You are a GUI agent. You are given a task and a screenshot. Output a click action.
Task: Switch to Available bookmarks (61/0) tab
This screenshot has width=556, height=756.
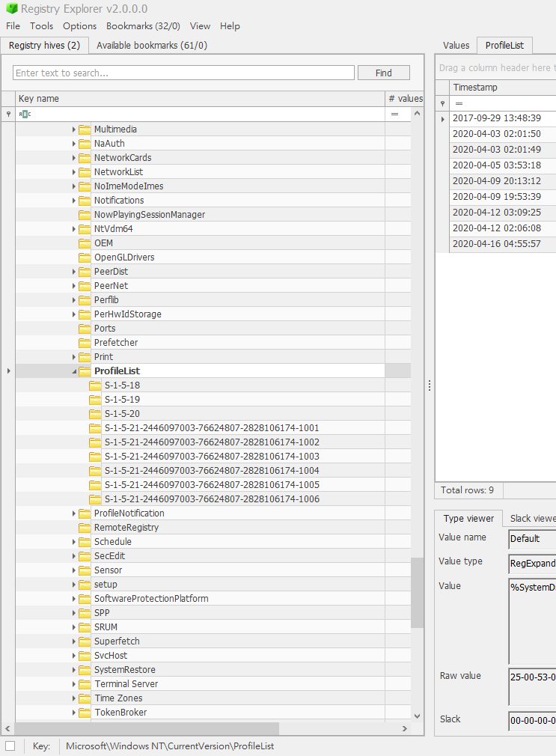(152, 46)
